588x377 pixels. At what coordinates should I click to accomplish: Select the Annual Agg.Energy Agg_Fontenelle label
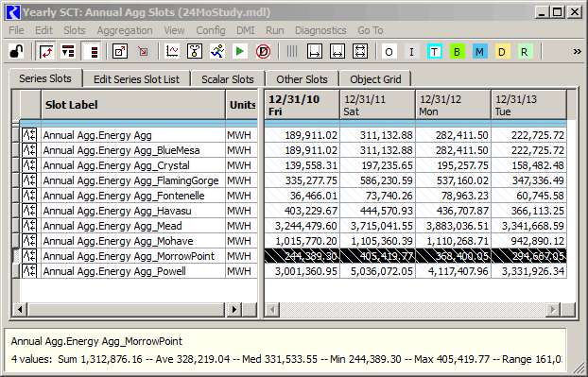pyautogui.click(x=124, y=196)
